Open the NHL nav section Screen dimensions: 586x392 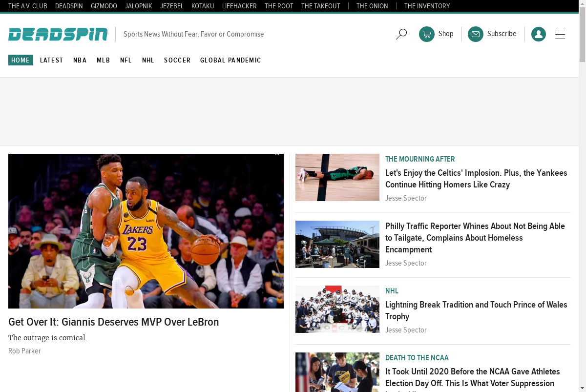pos(148,61)
